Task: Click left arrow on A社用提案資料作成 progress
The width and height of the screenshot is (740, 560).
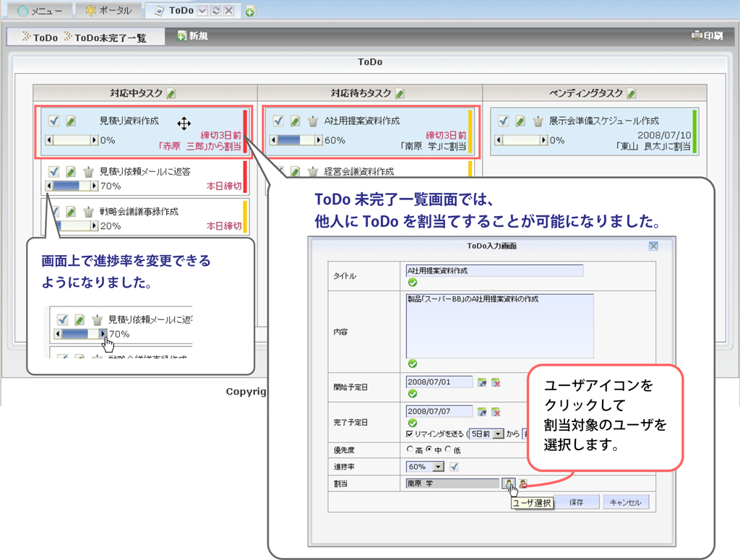Action: point(274,140)
